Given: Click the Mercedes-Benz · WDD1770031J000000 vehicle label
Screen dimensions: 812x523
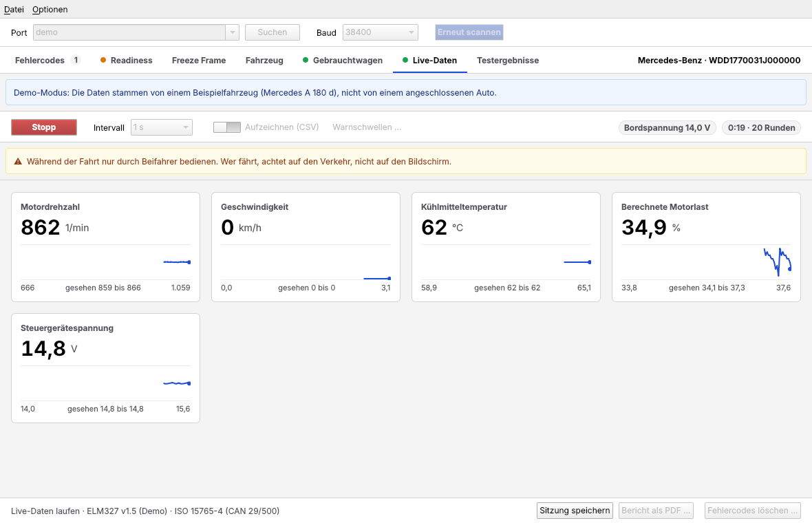Looking at the screenshot, I should (719, 60).
